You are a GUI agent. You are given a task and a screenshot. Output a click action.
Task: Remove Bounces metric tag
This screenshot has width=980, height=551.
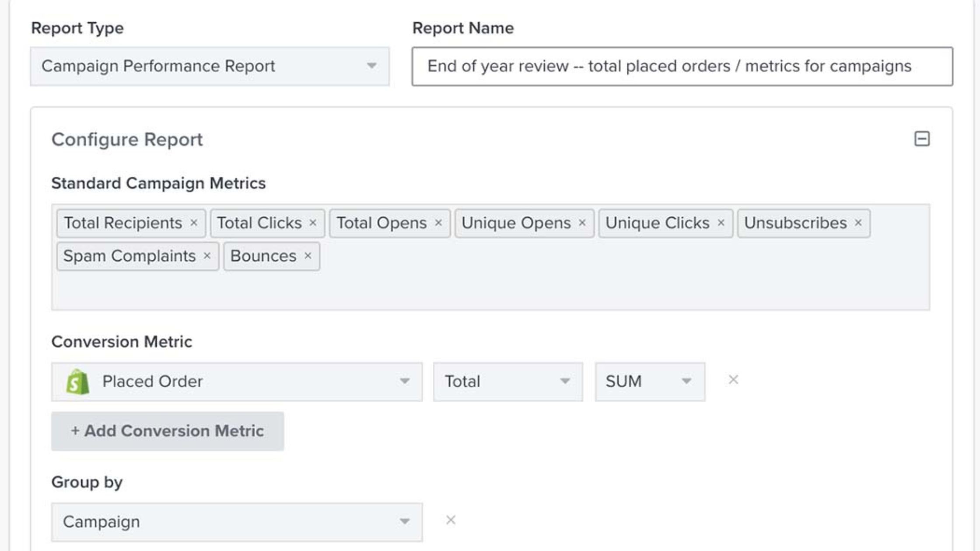(308, 256)
